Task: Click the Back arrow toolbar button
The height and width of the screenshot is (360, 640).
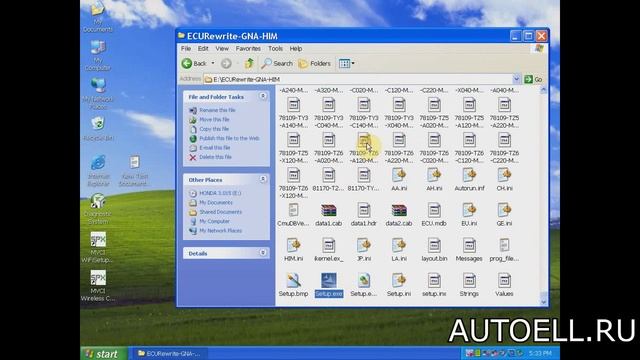Action: pos(194,63)
